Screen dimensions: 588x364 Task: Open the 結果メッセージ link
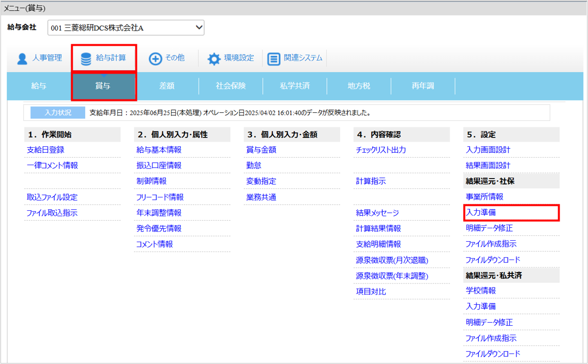(377, 213)
